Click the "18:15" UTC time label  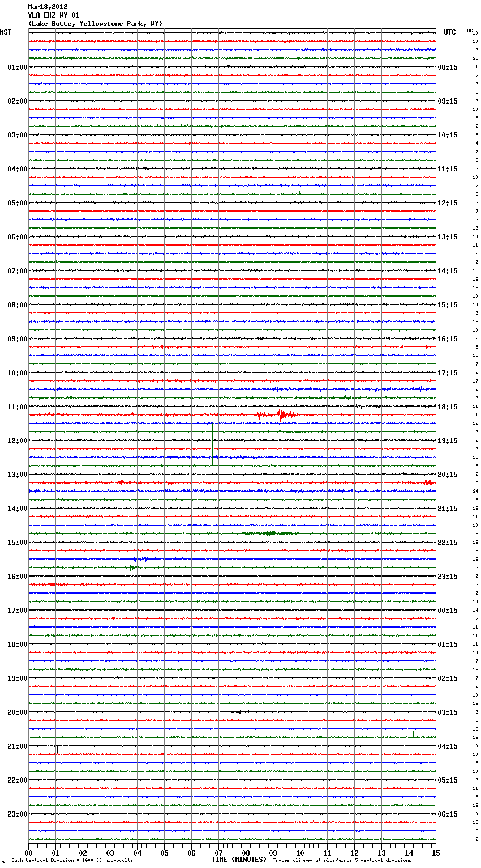coord(448,407)
